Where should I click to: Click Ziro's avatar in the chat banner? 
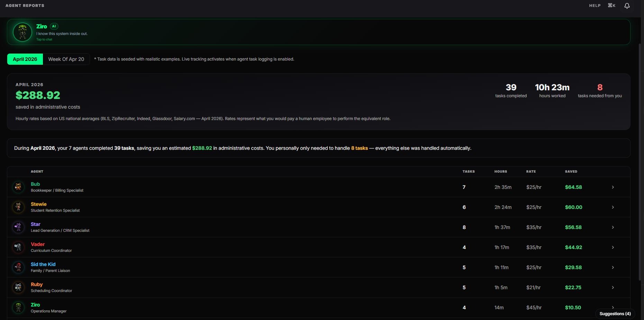[x=22, y=32]
